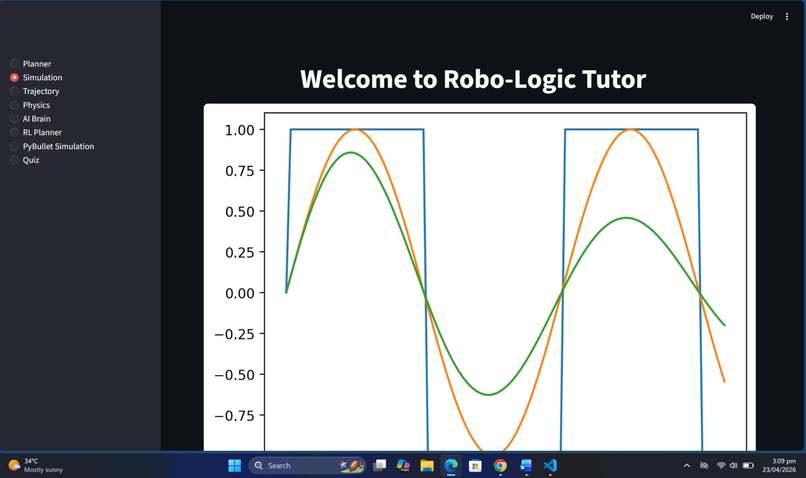Viewport: 806px width, 478px height.
Task: Click the crossed-out cloud tray icon
Action: 704,466
